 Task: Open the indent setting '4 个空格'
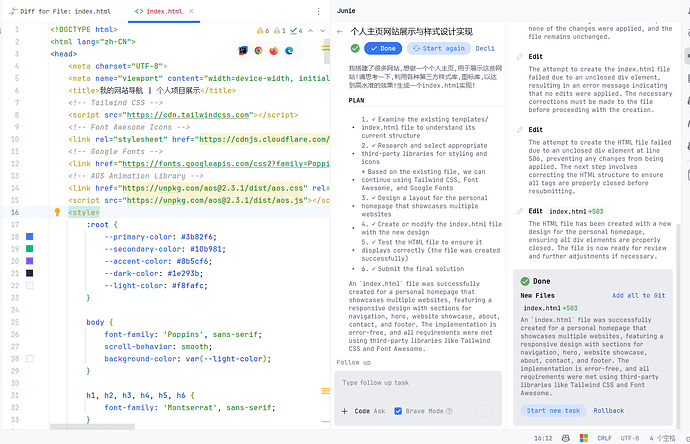coord(662,438)
